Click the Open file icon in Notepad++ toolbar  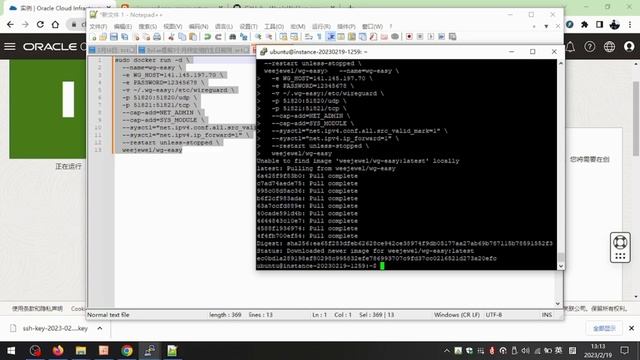103,37
